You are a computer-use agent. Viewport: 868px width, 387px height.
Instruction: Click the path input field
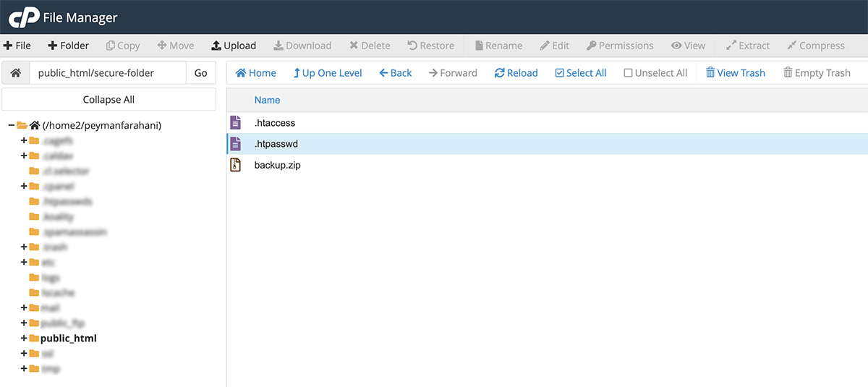point(107,73)
